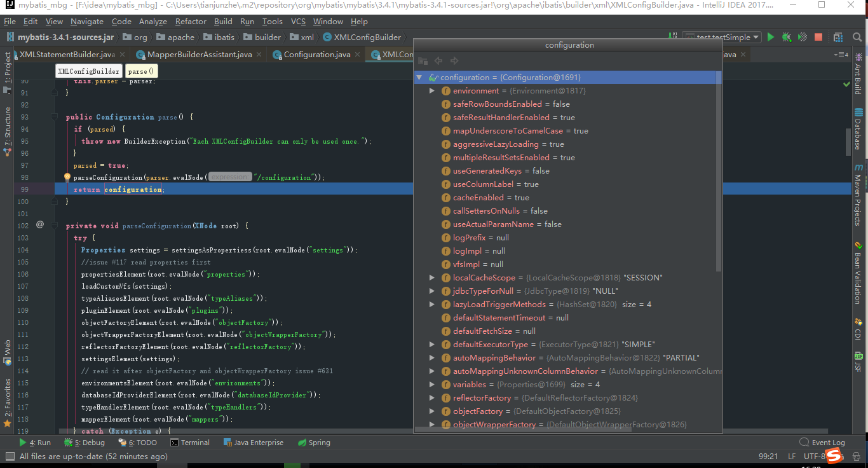Open Search Everywhere with the magnifier icon
This screenshot has height=468, width=868.
point(857,37)
